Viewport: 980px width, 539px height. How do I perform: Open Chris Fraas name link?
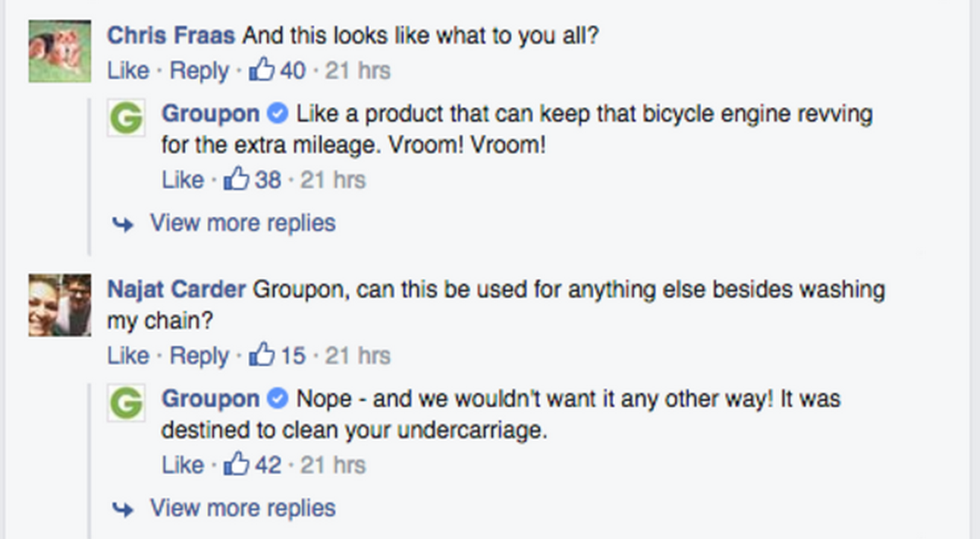point(171,36)
